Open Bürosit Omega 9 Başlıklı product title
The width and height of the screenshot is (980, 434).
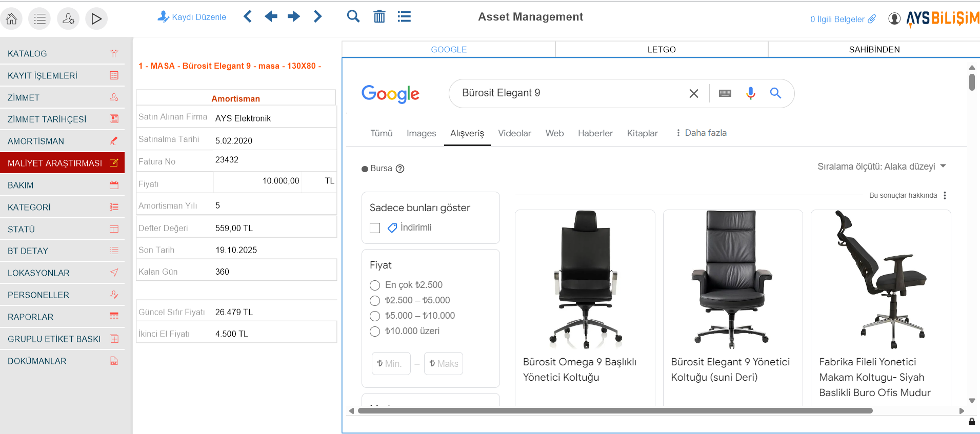(579, 369)
